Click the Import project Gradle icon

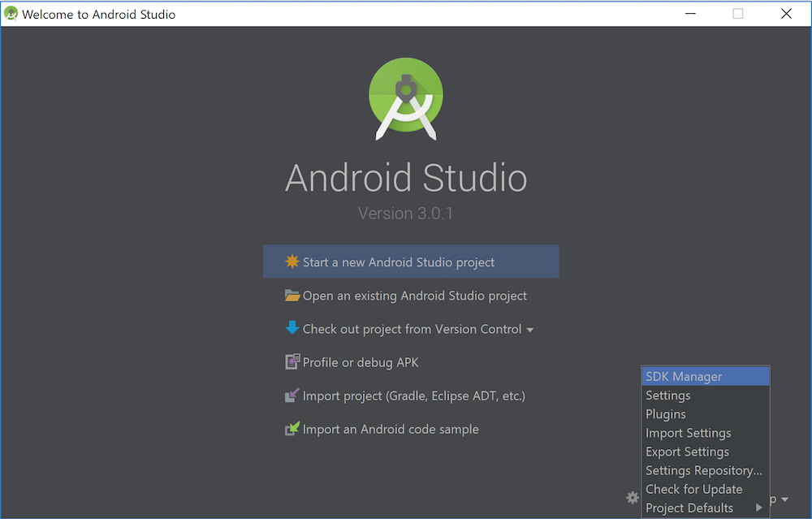pos(293,396)
